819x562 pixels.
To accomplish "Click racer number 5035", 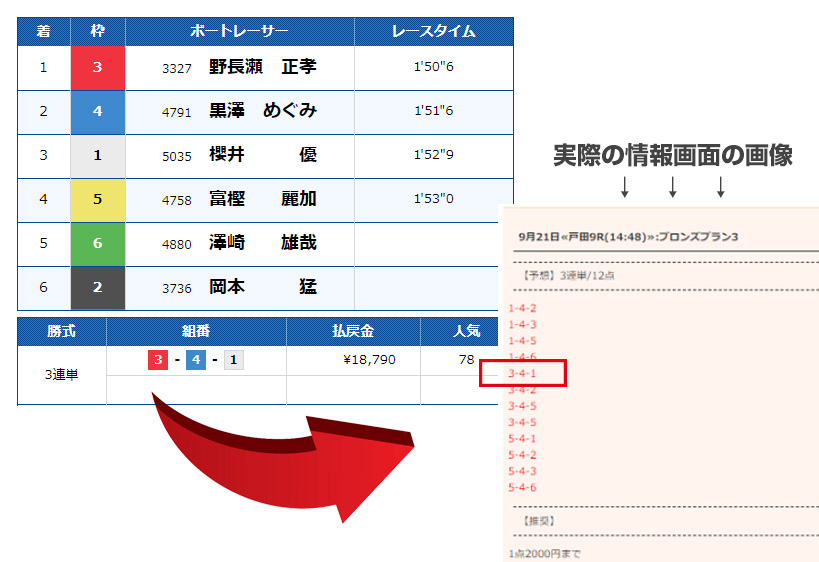I will (176, 156).
